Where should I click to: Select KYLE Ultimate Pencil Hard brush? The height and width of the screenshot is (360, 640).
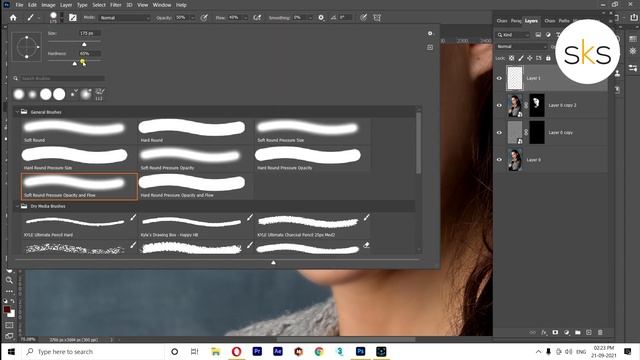79,225
